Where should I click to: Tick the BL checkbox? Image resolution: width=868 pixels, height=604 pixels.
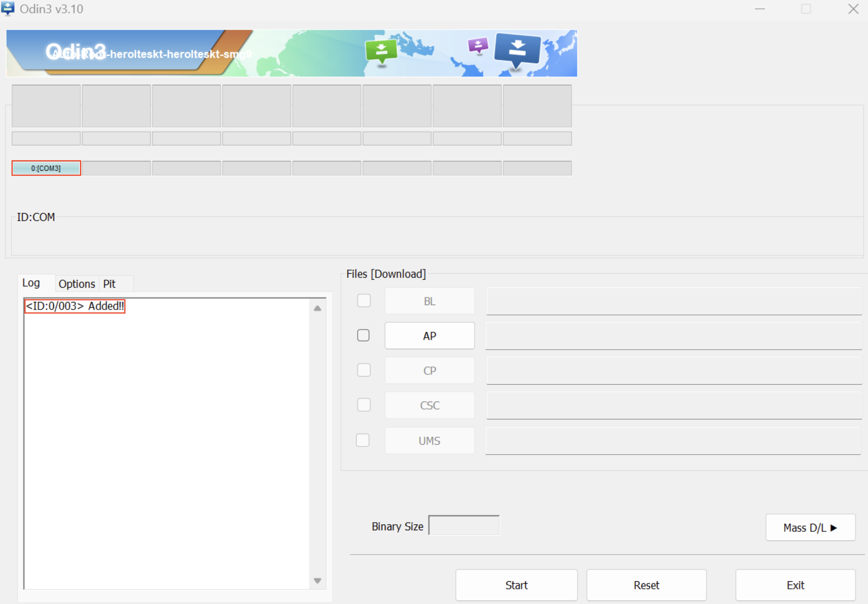point(364,301)
